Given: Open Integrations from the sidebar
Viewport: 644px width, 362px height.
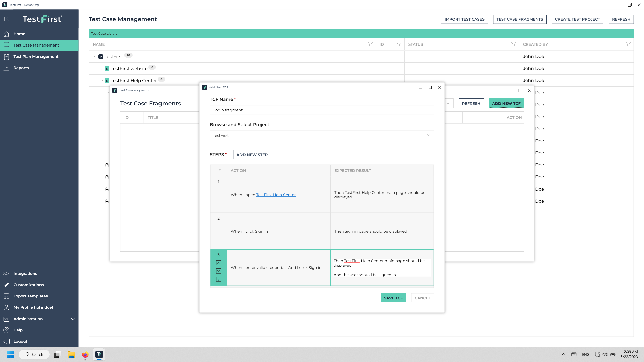Looking at the screenshot, I should (x=25, y=273).
